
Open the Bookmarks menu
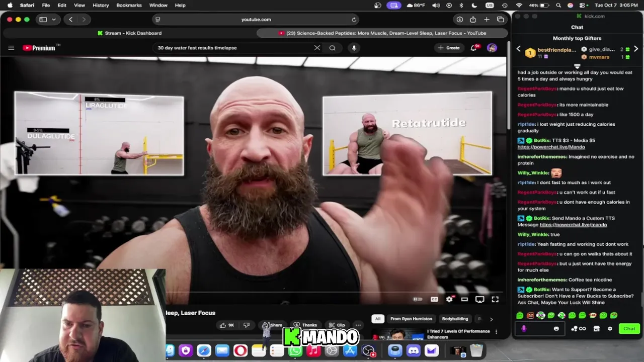129,5
